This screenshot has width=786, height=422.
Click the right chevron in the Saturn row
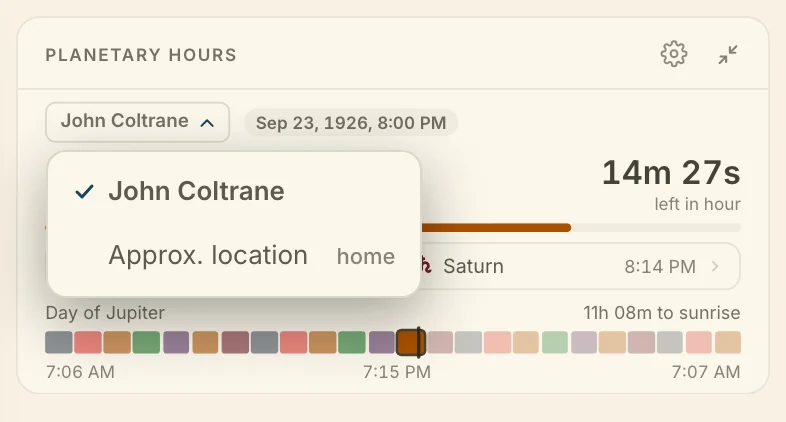[x=715, y=266]
